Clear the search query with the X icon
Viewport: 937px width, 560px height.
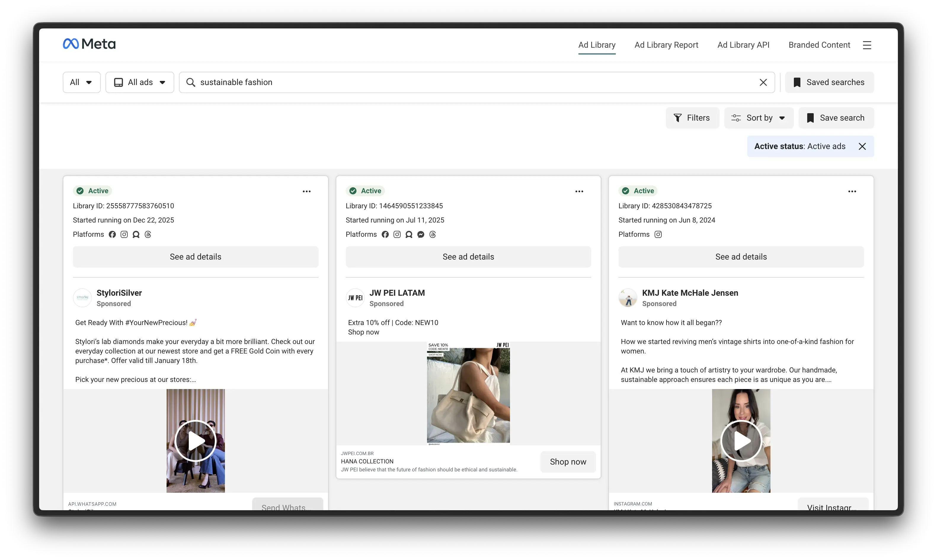763,82
